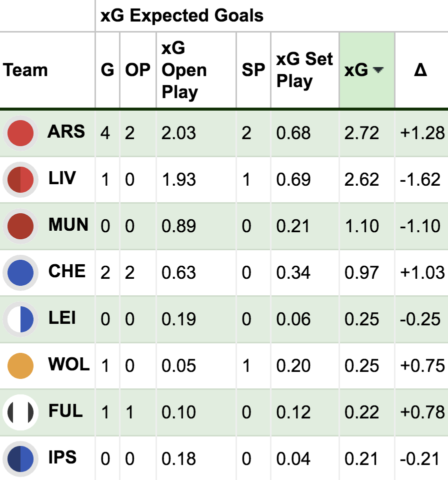Sort by the Team column header
Image resolution: width=448 pixels, height=480 pixels.
coord(25,70)
